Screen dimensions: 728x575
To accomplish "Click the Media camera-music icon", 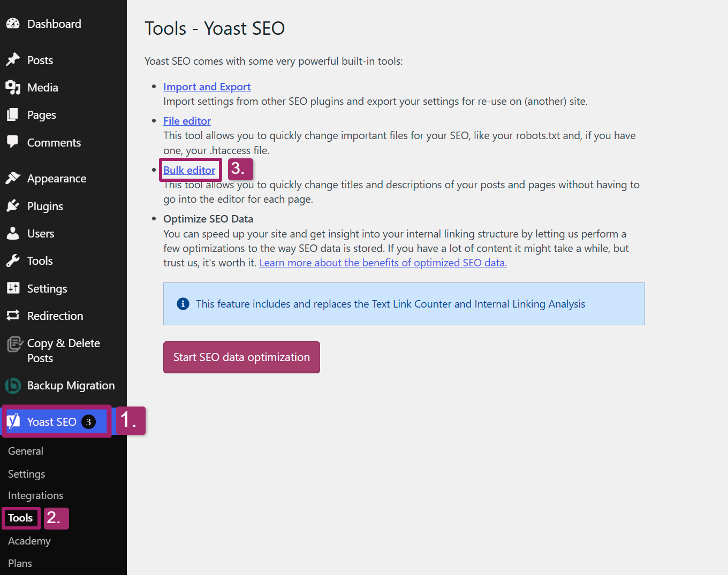I will coord(13,87).
